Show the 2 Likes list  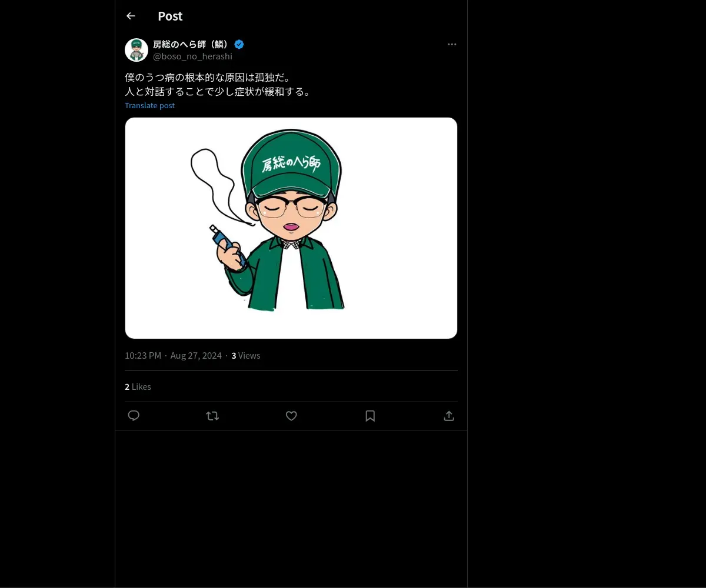click(138, 387)
